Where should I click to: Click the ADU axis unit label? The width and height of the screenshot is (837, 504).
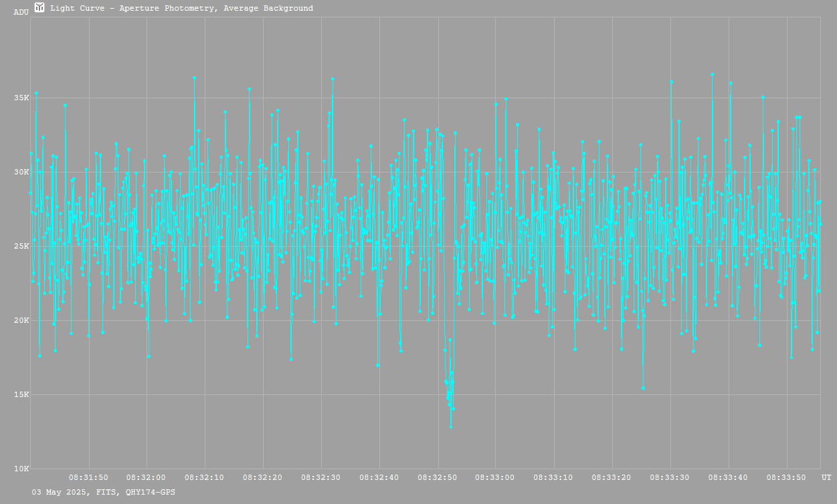21,12
